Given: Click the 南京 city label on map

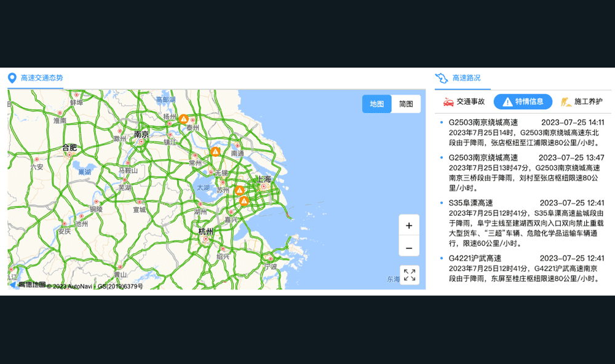Looking at the screenshot, I should coord(141,134).
